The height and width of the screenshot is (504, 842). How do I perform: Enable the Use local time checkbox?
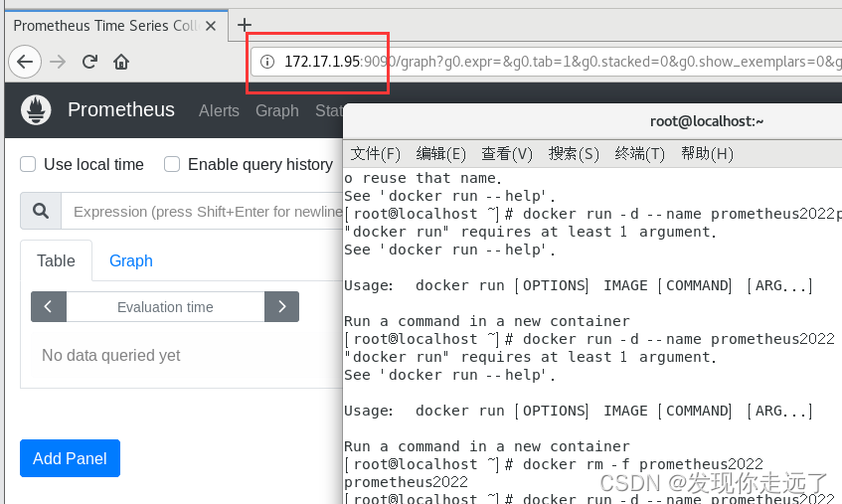[28, 164]
